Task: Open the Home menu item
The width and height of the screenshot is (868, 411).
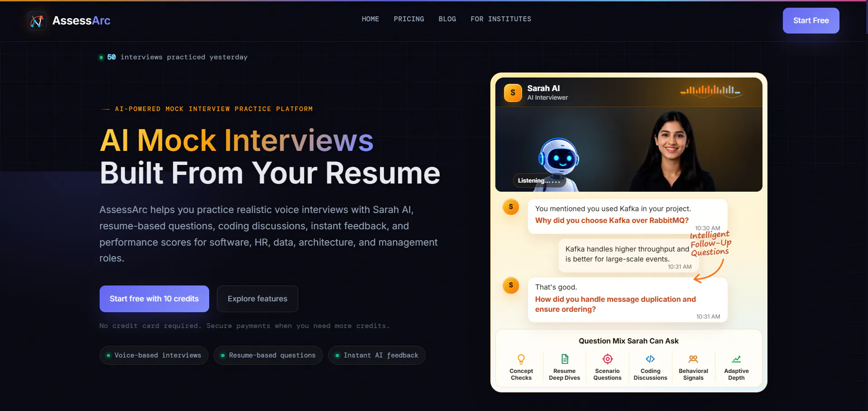Action: click(x=370, y=19)
